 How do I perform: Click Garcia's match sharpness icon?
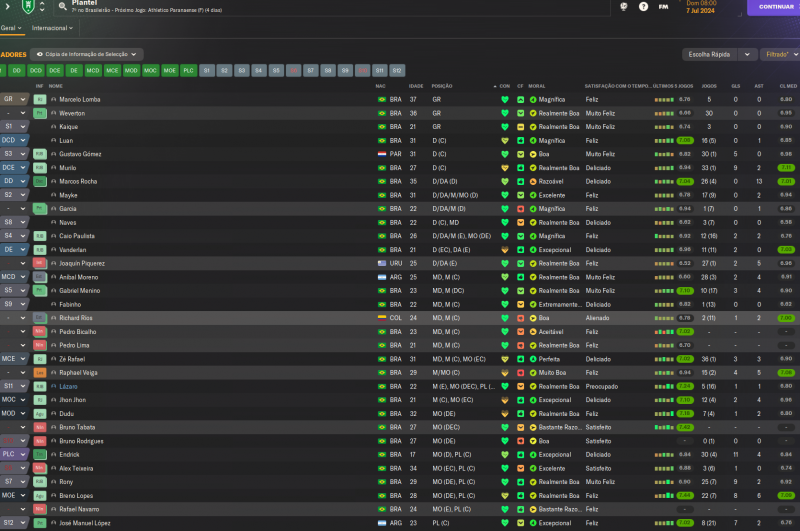tap(520, 209)
